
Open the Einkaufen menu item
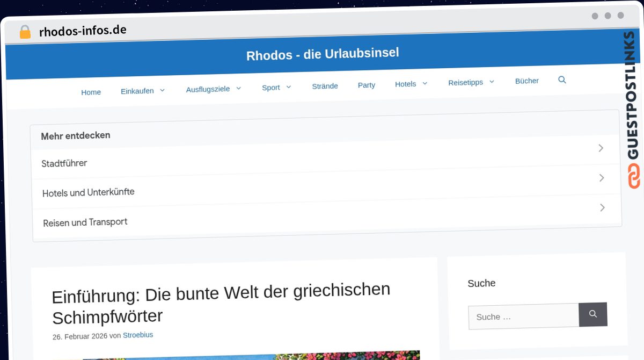point(137,91)
